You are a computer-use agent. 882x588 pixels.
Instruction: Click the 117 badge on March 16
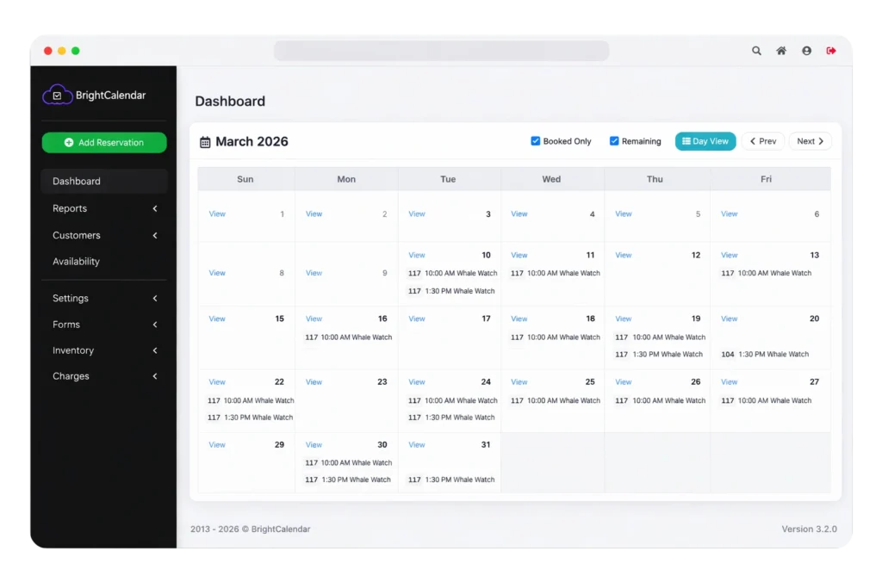coord(311,337)
